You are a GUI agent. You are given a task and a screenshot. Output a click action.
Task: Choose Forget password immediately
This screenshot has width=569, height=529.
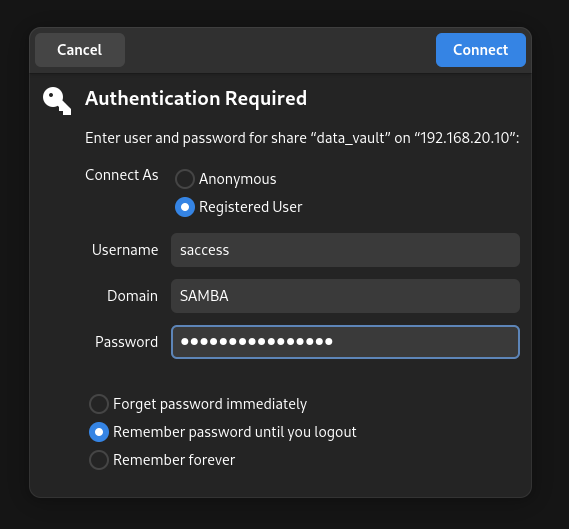99,404
